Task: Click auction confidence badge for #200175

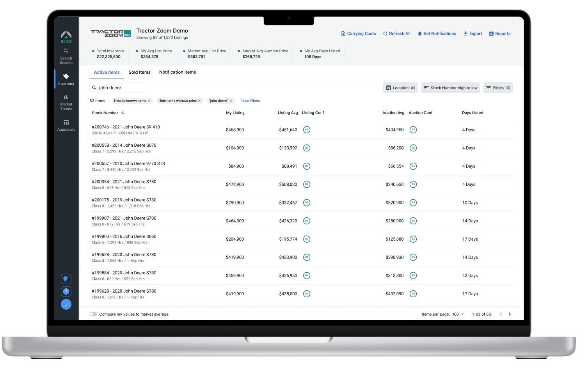Action: (413, 202)
